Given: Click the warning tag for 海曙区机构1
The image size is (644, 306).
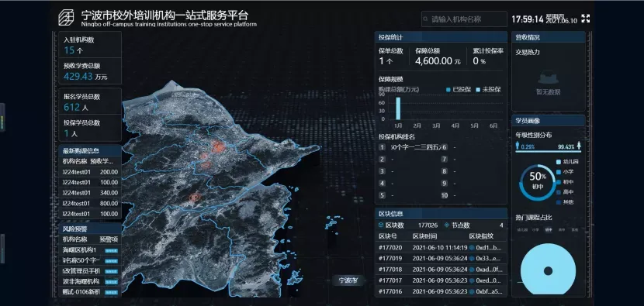Looking at the screenshot, I should point(111,251).
